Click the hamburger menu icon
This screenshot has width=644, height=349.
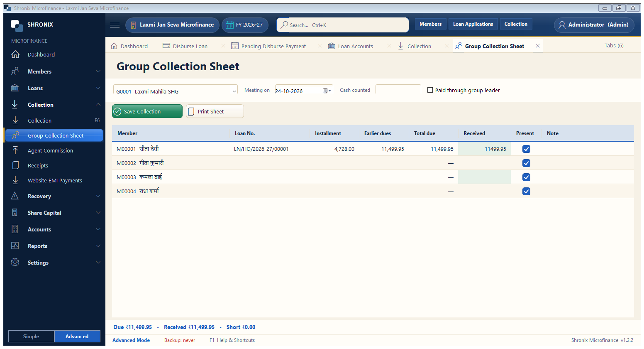[115, 25]
